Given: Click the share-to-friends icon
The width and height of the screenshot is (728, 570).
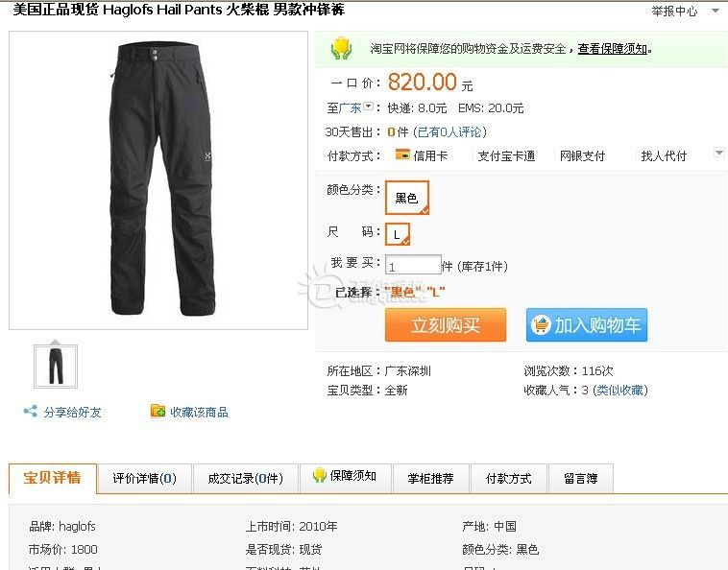Looking at the screenshot, I should tap(31, 412).
